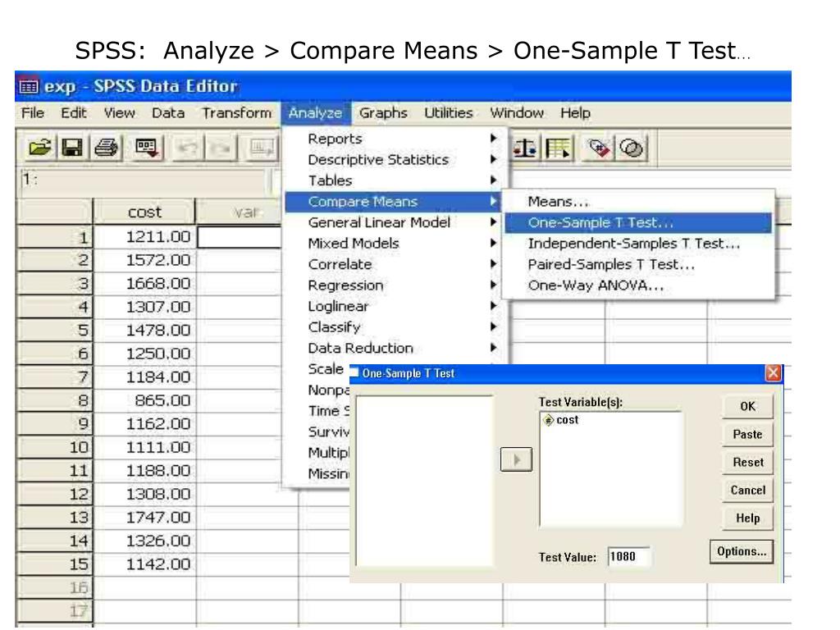The width and height of the screenshot is (840, 630).
Task: Select cost in the Test Variable(s) list
Action: click(567, 420)
